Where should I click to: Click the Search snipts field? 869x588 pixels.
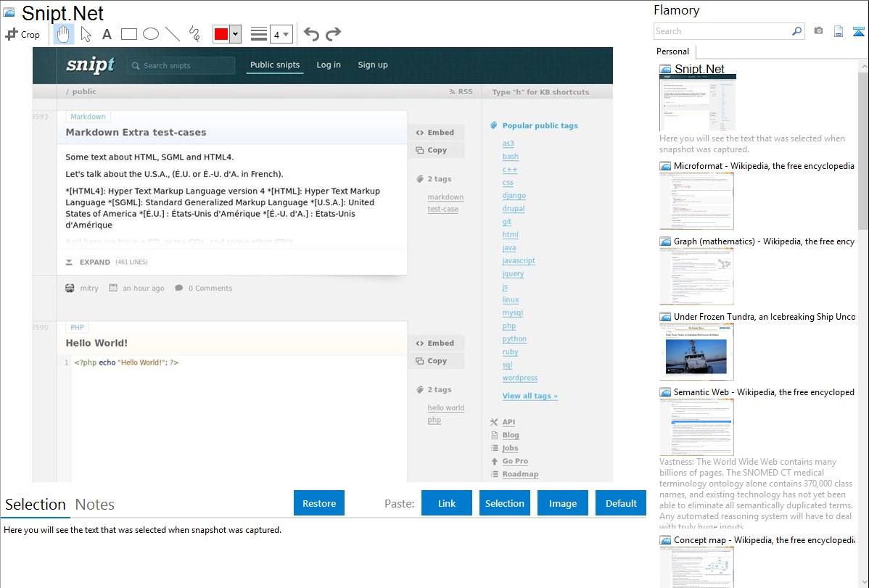click(182, 65)
